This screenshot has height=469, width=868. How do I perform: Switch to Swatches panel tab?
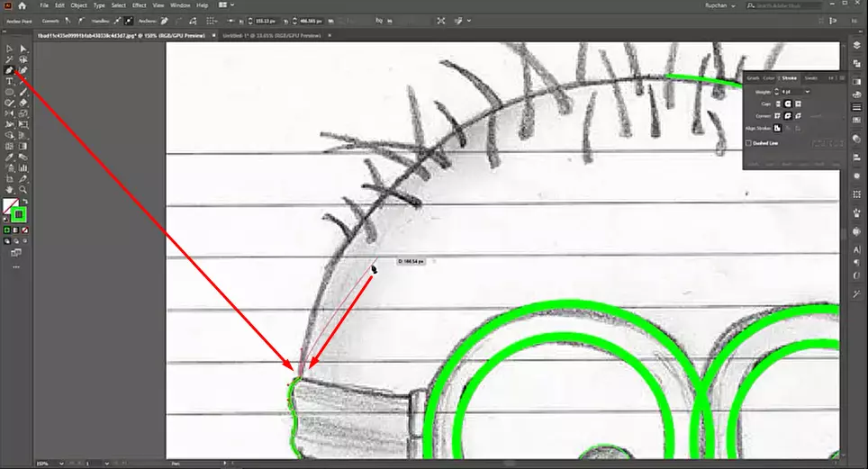coord(811,78)
